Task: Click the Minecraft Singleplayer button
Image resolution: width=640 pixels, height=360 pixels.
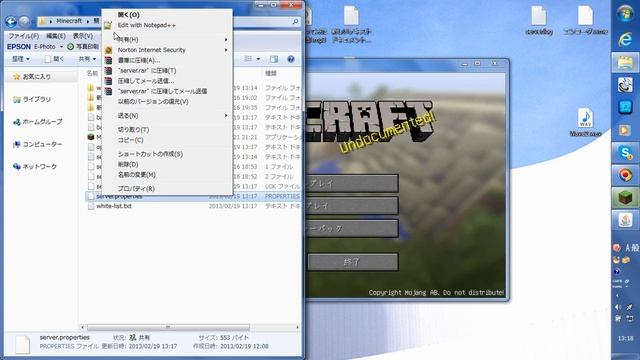Action: pyautogui.click(x=352, y=184)
